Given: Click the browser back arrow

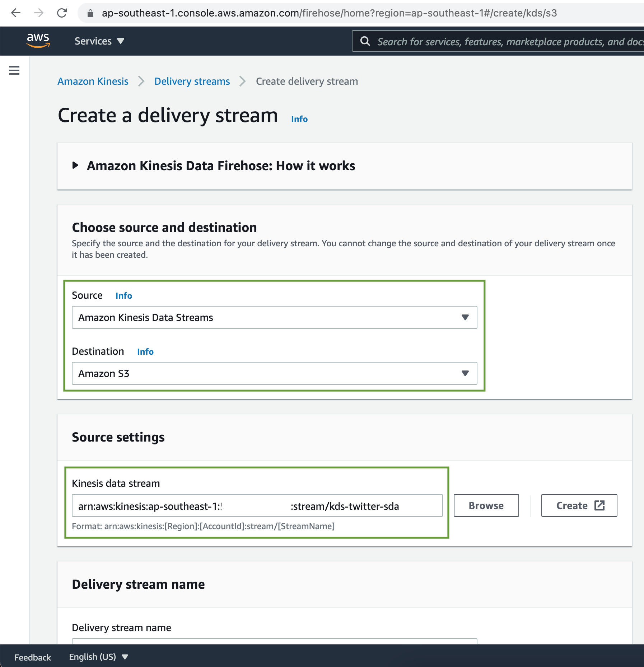Looking at the screenshot, I should click(16, 13).
